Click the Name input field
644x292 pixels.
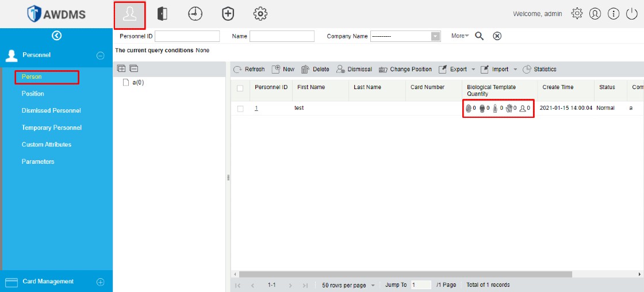282,36
